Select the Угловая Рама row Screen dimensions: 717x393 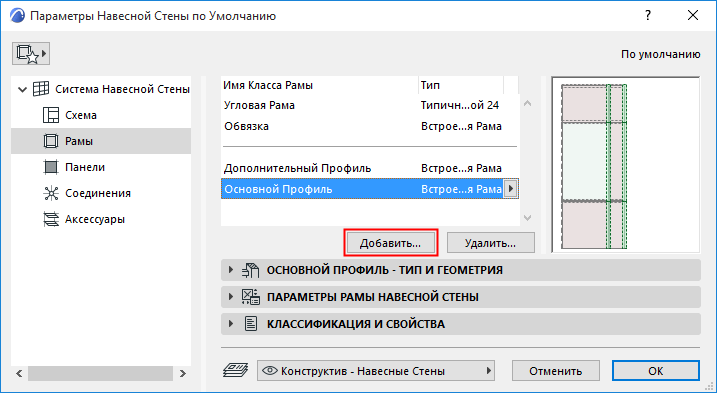click(x=370, y=105)
